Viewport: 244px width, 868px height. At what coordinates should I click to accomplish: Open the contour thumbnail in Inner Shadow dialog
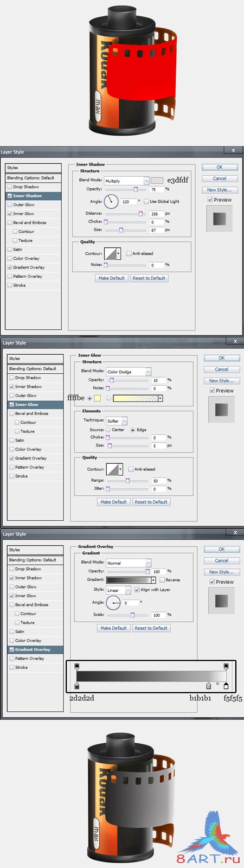(x=111, y=253)
